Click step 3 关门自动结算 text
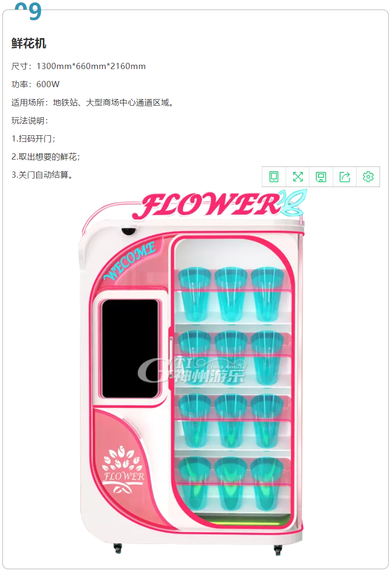 click(42, 175)
